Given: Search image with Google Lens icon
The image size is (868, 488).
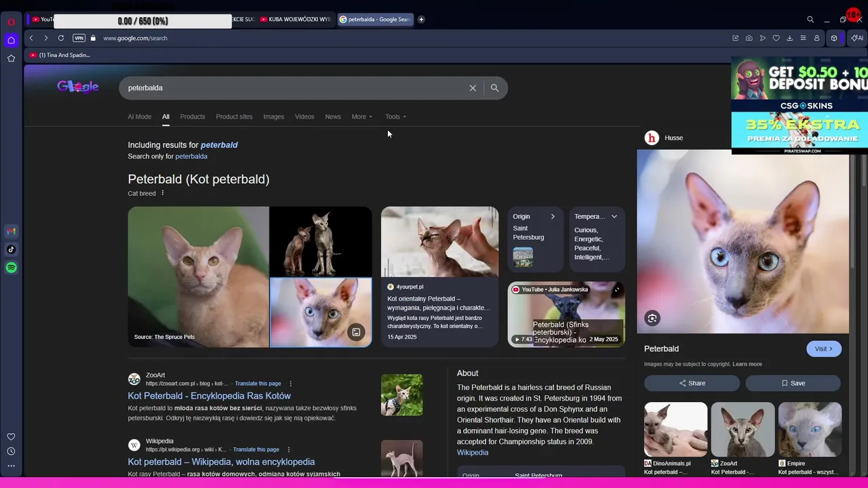Looking at the screenshot, I should point(652,318).
